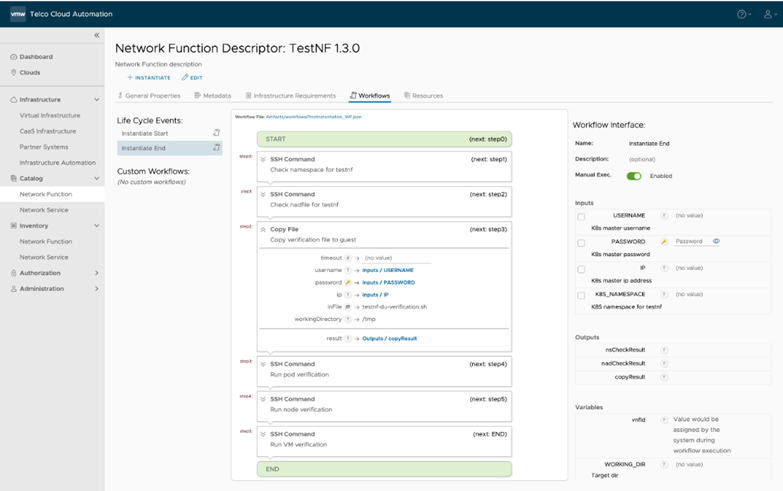Open the help menu in top bar

tap(743, 14)
